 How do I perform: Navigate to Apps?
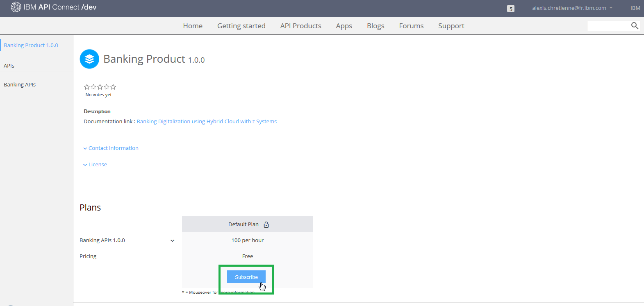[x=344, y=26]
